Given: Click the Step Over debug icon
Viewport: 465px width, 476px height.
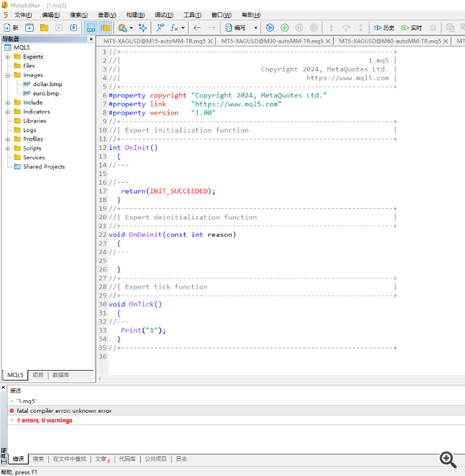Looking at the screenshot, I should [x=346, y=28].
